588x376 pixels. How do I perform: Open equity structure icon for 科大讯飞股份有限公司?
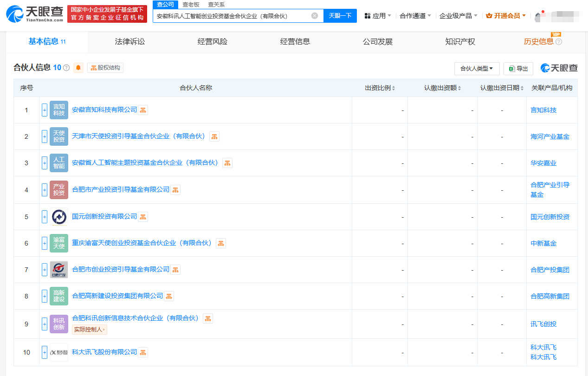click(143, 352)
